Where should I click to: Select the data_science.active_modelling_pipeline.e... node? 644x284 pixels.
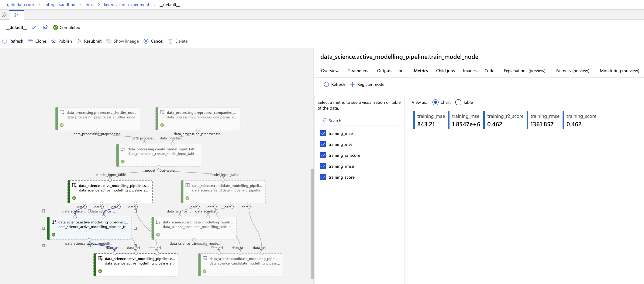point(136,265)
